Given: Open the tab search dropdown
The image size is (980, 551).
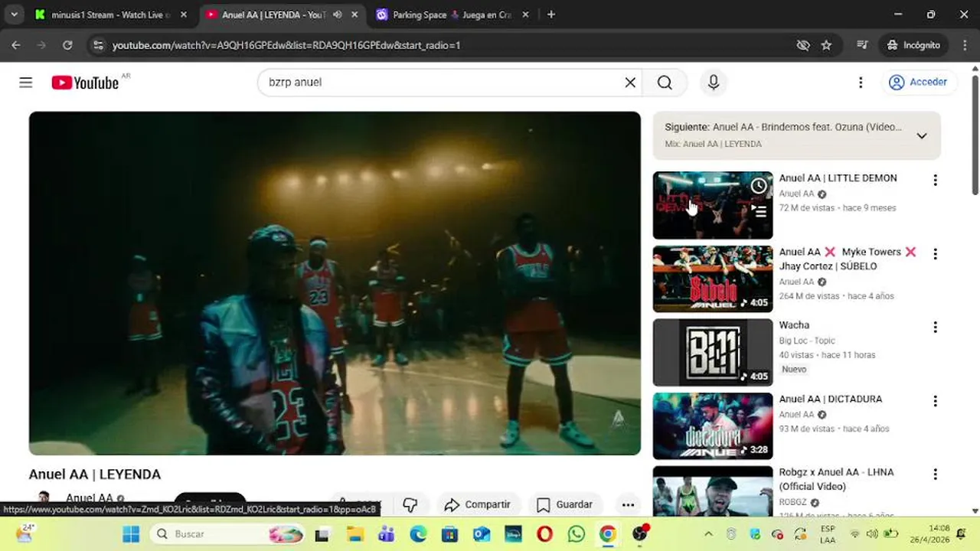Looking at the screenshot, I should (x=14, y=15).
